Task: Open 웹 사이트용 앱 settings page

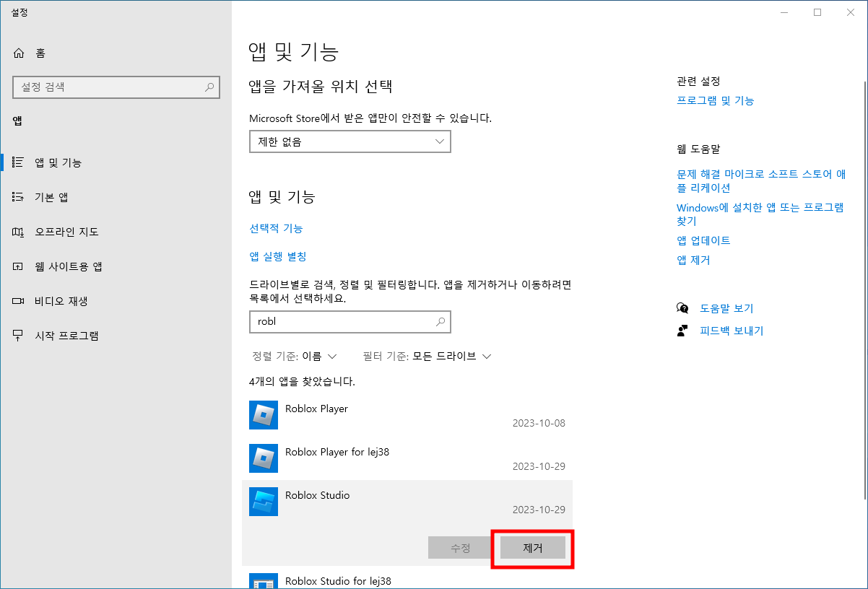Action: [x=116, y=266]
